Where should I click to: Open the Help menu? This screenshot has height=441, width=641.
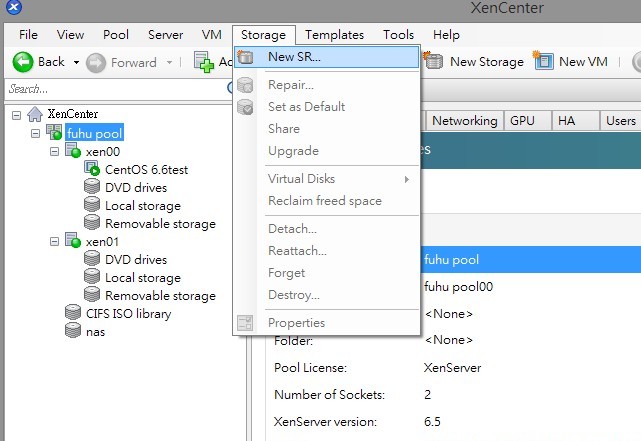tap(446, 35)
